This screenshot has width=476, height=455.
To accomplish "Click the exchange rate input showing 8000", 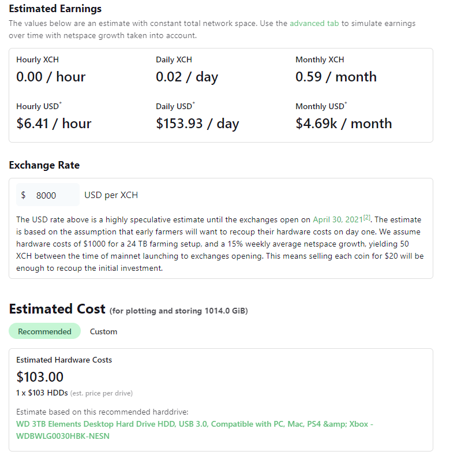I will [x=52, y=195].
